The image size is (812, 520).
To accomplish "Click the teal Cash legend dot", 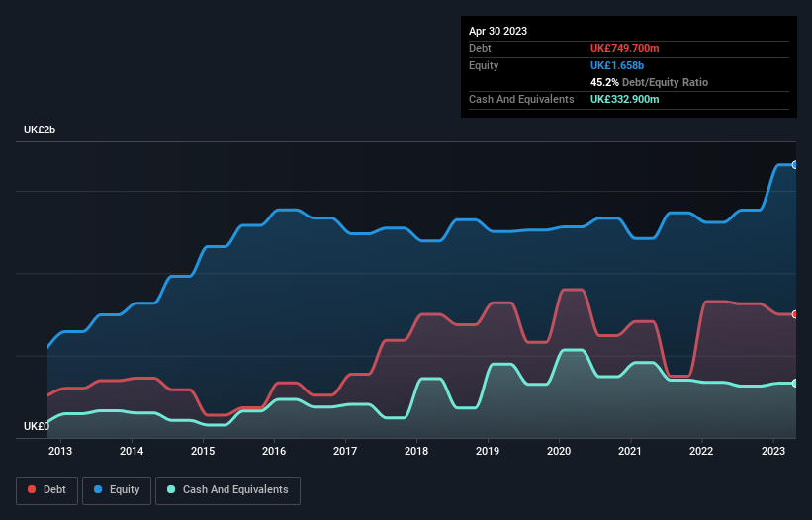I will tap(171, 489).
